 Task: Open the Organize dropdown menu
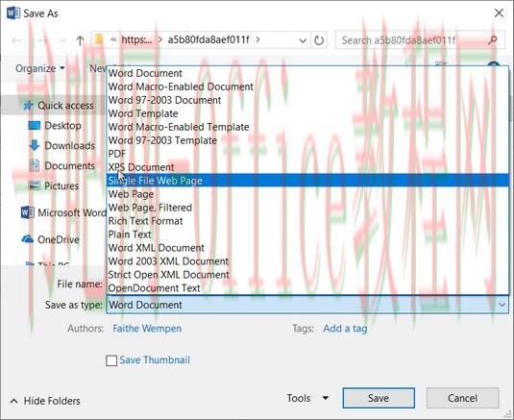coord(40,68)
